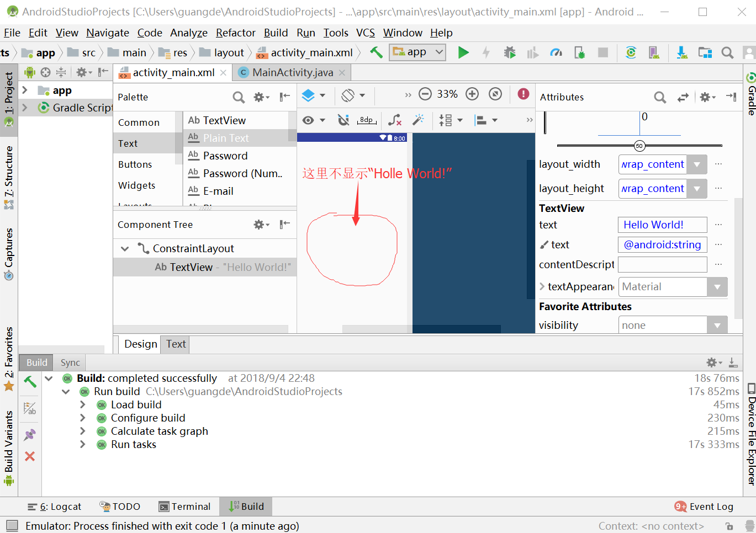Screen dimensions: 756x533
Task: Toggle autoconnect magnet icon
Action: click(343, 120)
